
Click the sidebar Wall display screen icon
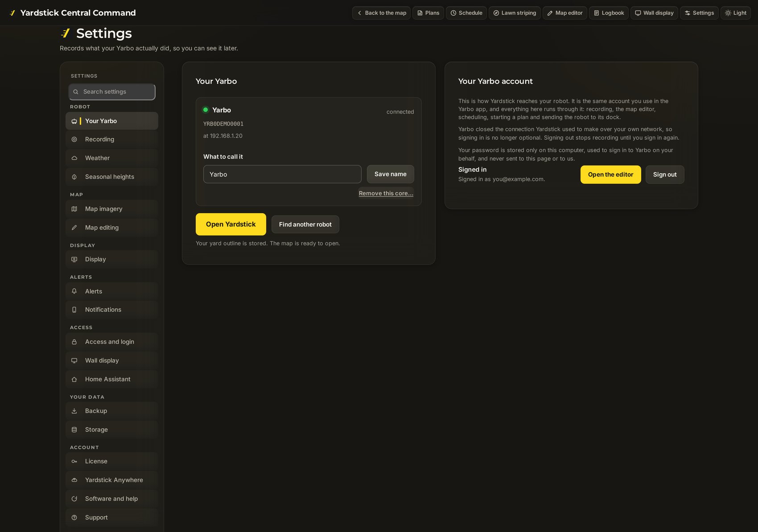(x=74, y=361)
